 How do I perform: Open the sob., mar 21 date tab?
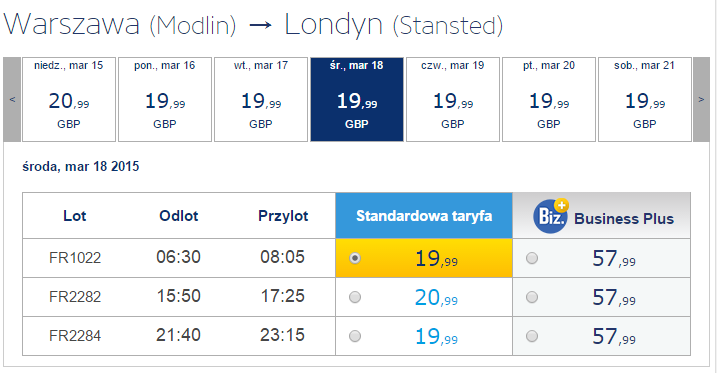point(645,99)
